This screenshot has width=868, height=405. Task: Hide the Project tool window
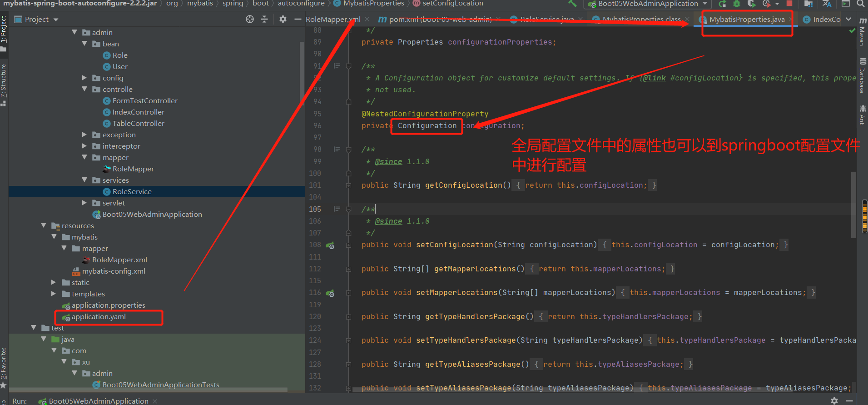pyautogui.click(x=298, y=19)
